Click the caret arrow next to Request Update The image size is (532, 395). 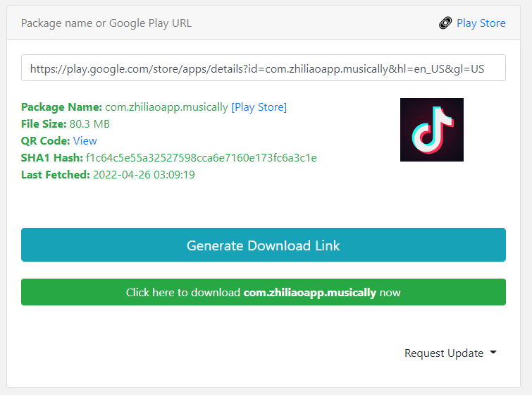click(x=493, y=353)
